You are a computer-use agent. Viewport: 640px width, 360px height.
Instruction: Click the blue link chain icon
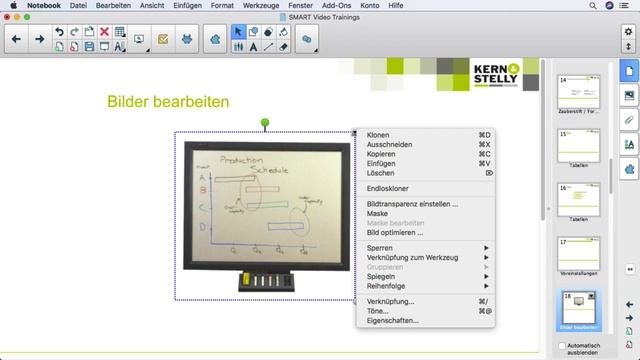[x=307, y=39]
